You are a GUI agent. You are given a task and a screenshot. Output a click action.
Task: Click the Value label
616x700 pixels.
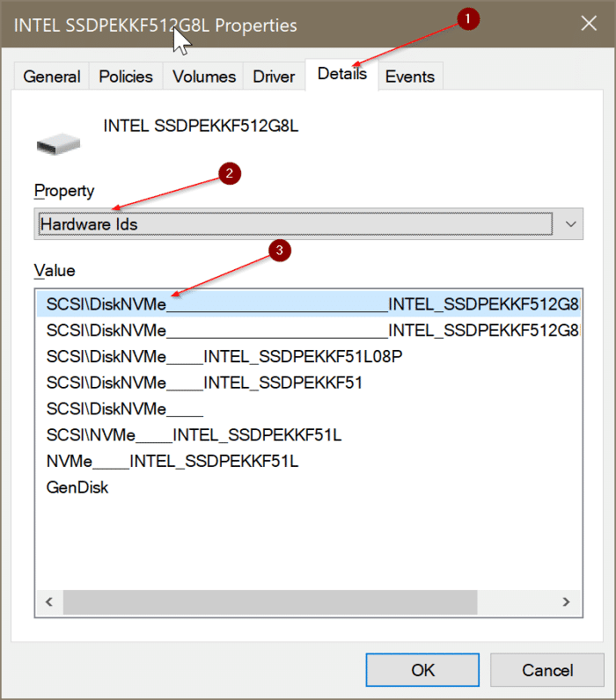coord(55,271)
